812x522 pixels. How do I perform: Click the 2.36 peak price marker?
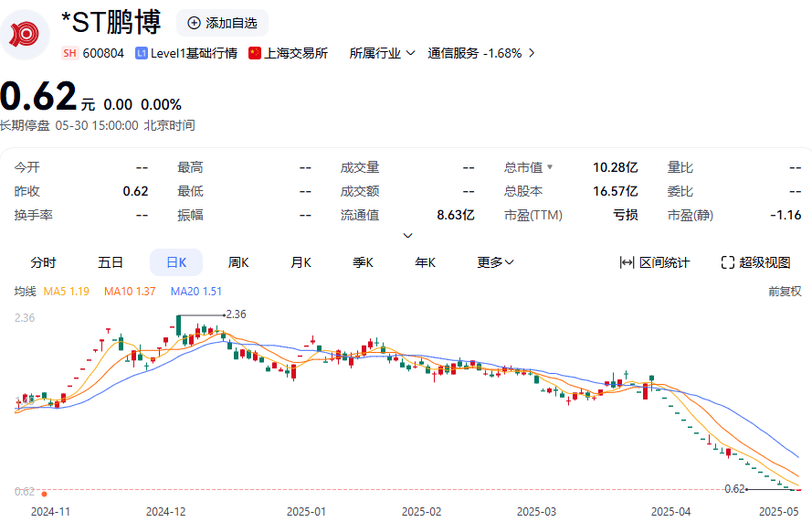[235, 314]
